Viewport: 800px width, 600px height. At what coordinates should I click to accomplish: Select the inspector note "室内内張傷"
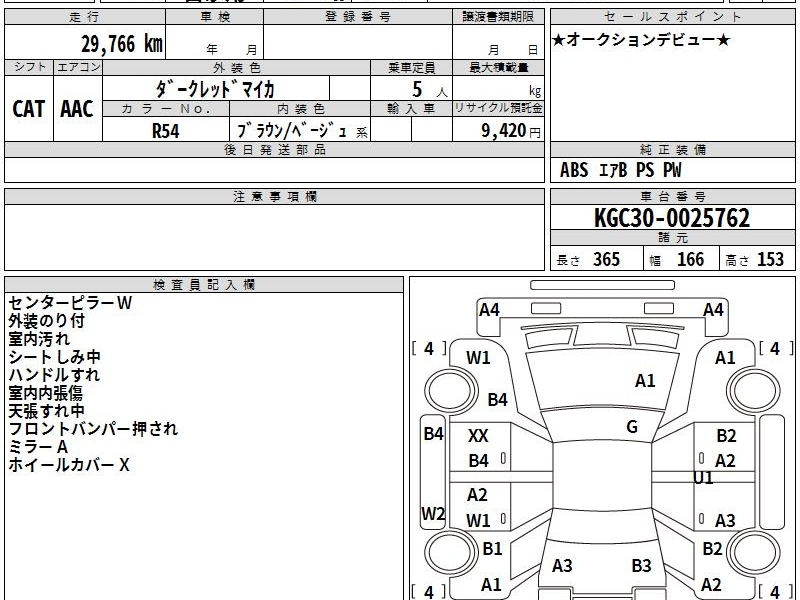click(x=46, y=393)
